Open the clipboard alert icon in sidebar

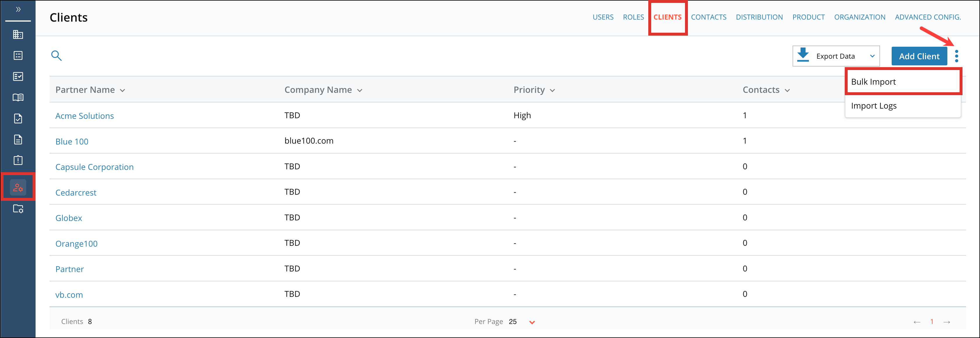coord(18,160)
